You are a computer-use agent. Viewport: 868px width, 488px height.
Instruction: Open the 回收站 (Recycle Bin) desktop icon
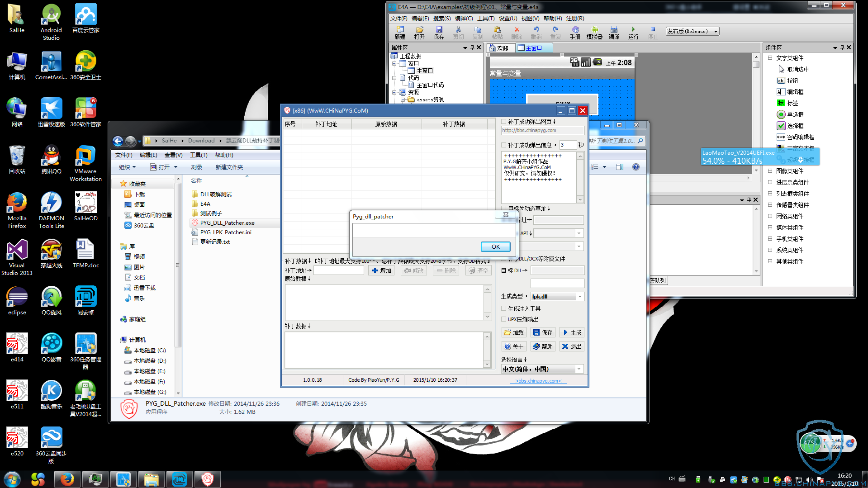pos(17,159)
